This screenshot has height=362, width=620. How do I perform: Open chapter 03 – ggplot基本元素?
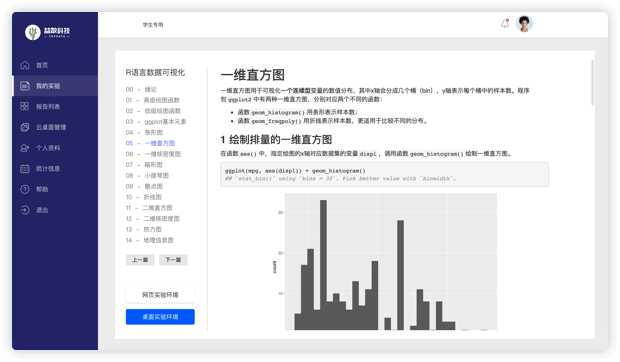pyautogui.click(x=156, y=121)
